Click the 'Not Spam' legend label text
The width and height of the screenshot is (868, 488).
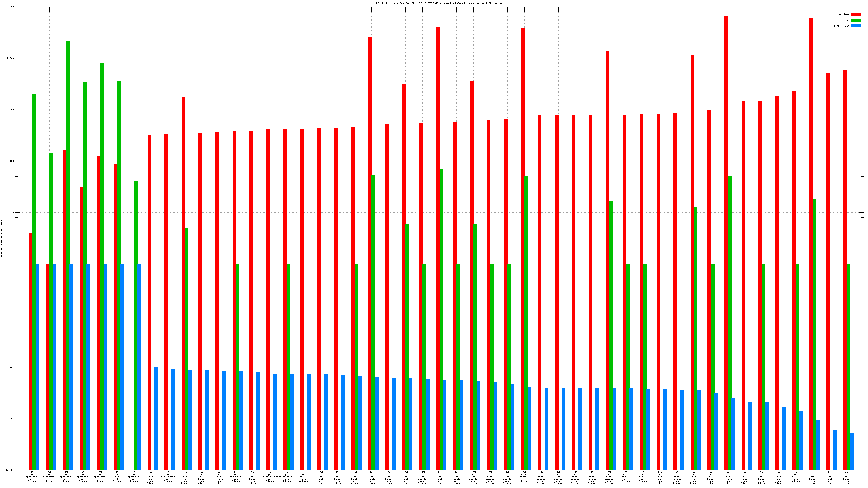click(x=843, y=14)
